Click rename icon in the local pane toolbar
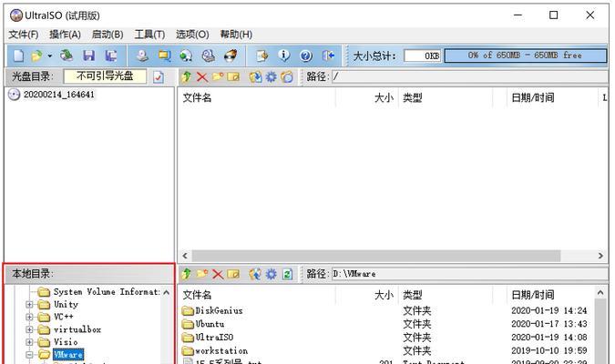615x364 pixels. (233, 274)
